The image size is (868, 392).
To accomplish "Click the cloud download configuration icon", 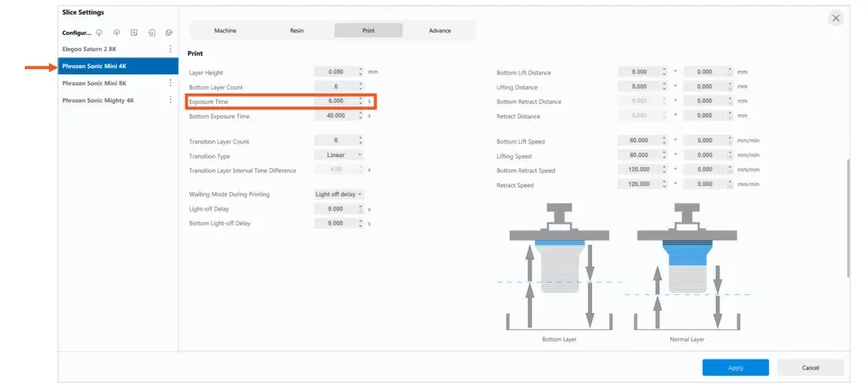I will tap(99, 33).
